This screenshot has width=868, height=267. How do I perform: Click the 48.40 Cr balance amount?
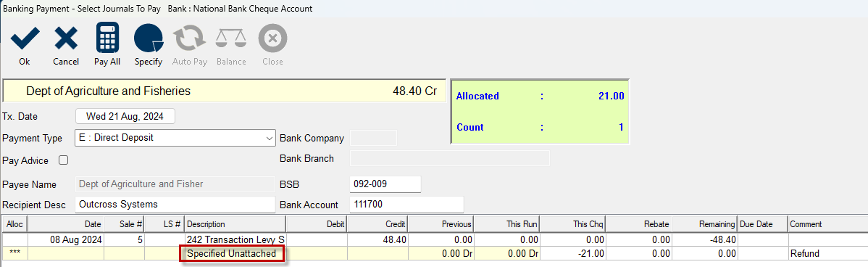pos(415,91)
